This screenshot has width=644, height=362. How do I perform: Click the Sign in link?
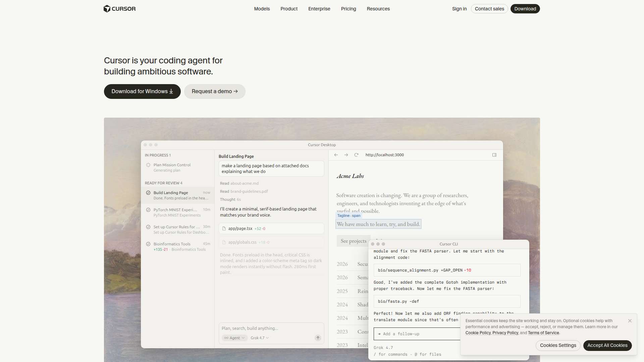click(460, 9)
